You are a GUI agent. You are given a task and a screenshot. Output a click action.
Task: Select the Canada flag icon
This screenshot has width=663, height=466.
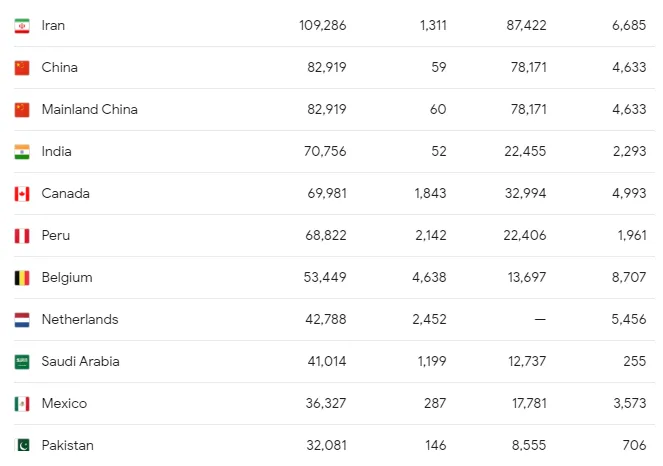(x=22, y=194)
